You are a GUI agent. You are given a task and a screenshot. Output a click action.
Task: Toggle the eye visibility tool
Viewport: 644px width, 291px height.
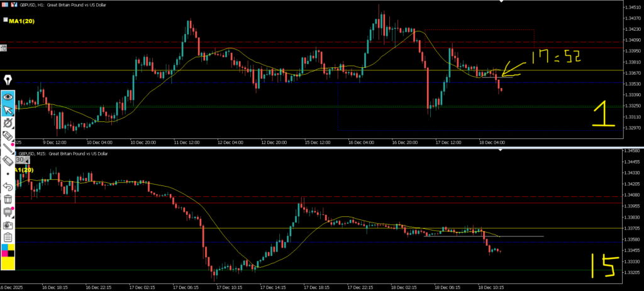(8, 97)
